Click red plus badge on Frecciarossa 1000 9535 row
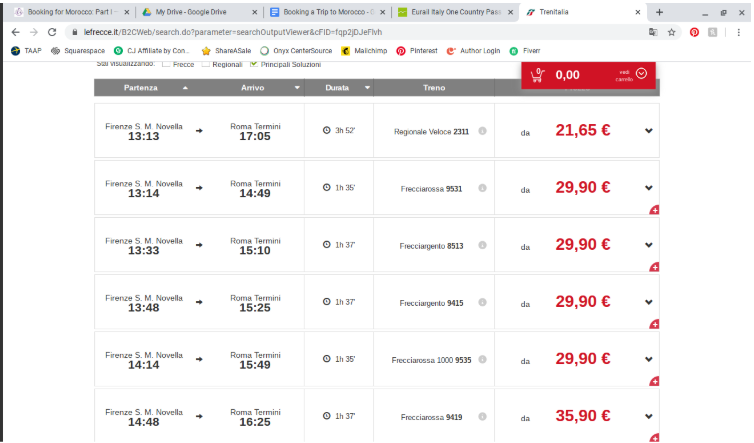This screenshot has width=754, height=443. click(x=654, y=382)
